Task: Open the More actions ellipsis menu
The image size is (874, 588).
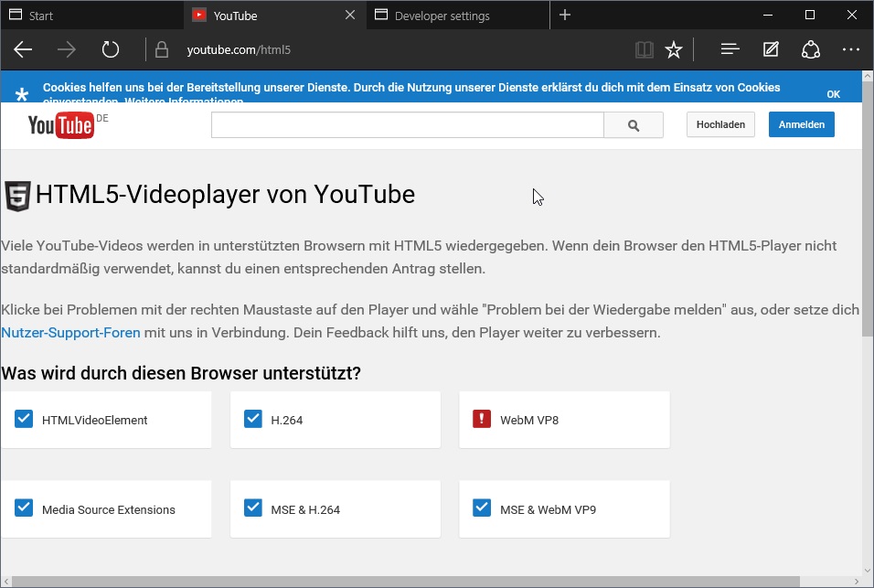Action: click(x=850, y=49)
